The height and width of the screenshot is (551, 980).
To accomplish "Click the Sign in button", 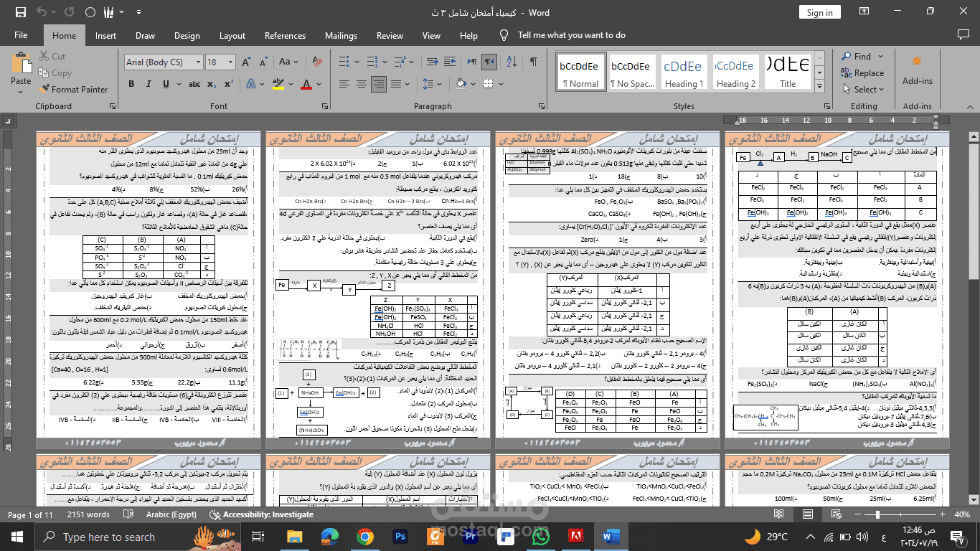I will click(819, 12).
